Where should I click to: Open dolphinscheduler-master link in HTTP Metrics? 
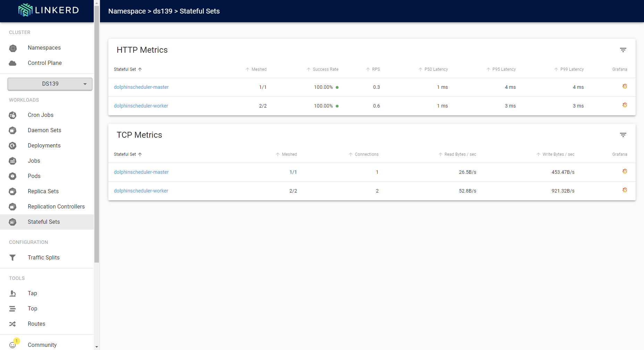[141, 87]
